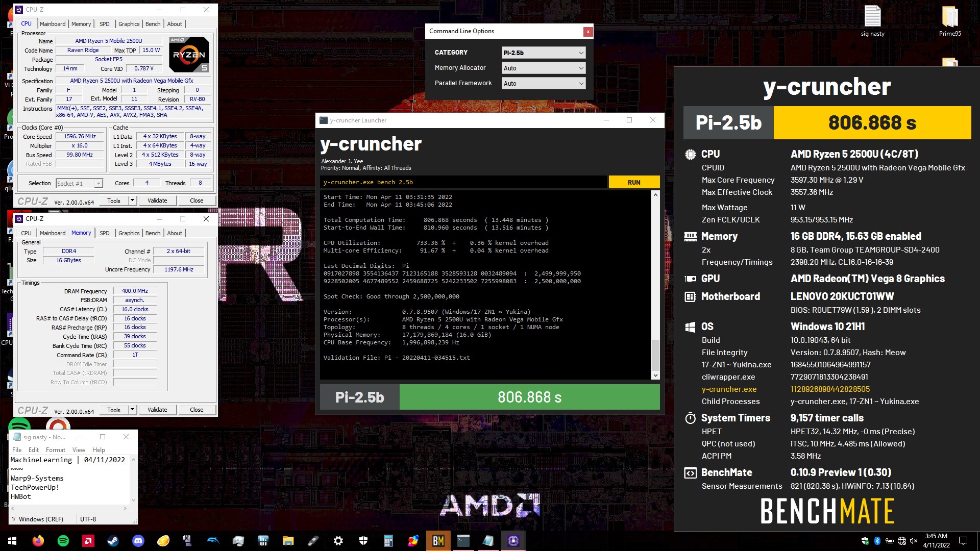
Task: Open Windows Security shield taskbar icon
Action: [363, 541]
